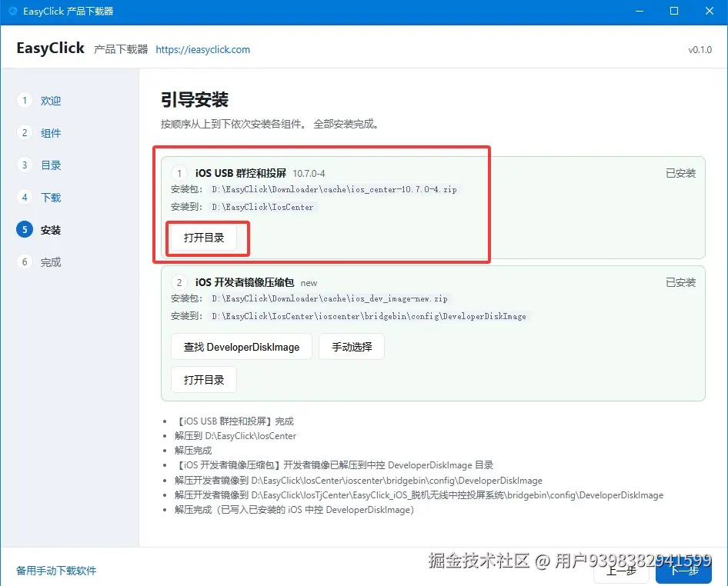This screenshot has height=586, width=728.
Task: Go to step 2 组件
Action: pyautogui.click(x=39, y=133)
